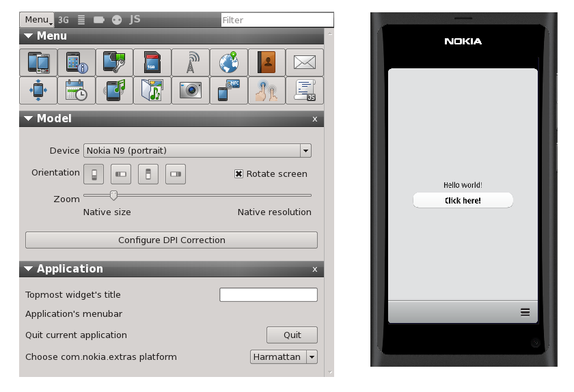Click the Native resolution label

click(275, 212)
